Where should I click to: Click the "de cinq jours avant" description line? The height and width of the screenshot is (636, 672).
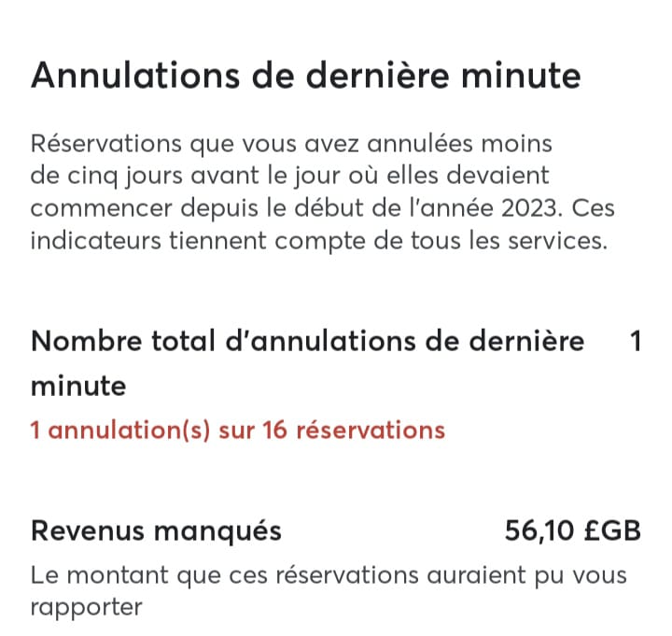(289, 176)
